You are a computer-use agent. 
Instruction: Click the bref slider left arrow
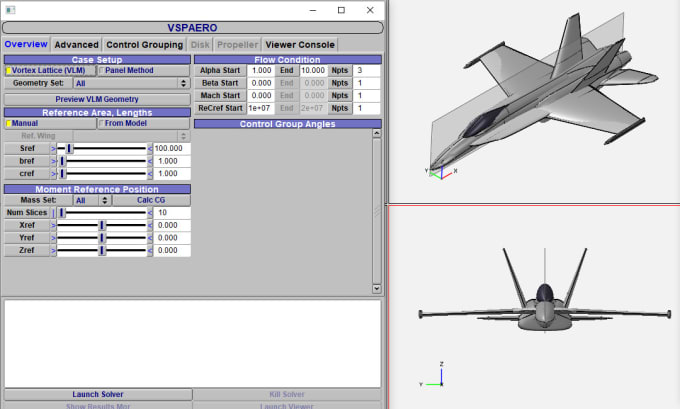(x=53, y=161)
